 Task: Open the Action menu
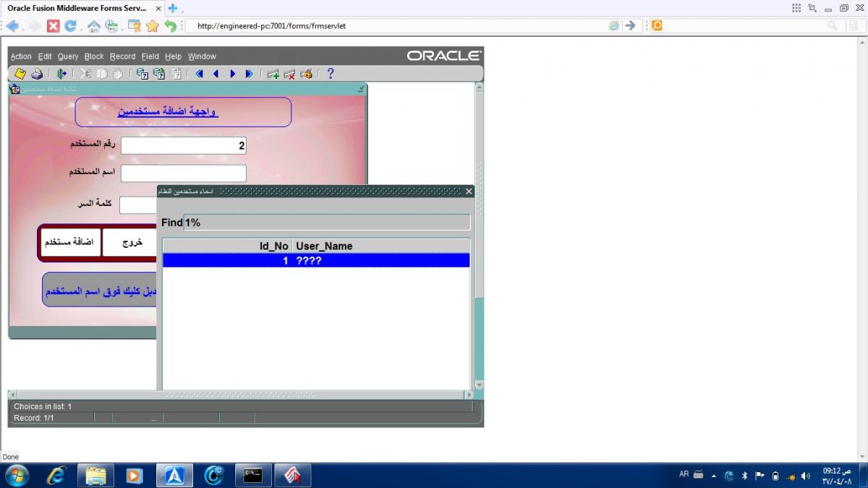click(21, 56)
